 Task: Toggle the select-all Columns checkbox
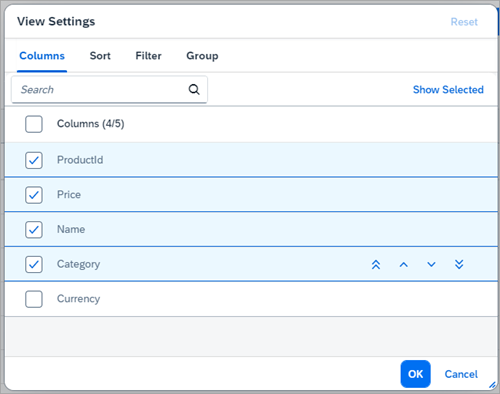[x=34, y=124]
